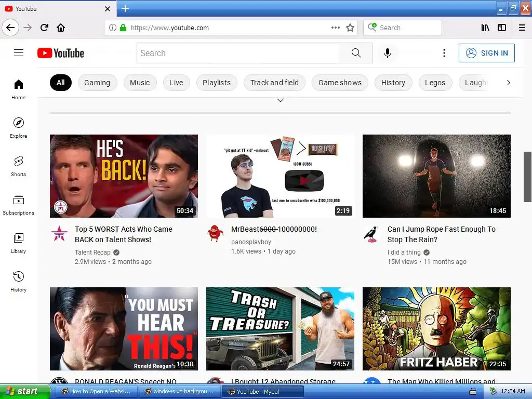Image resolution: width=532 pixels, height=399 pixels.
Task: Open Top 5 WORST Acts video title
Action: click(x=124, y=234)
